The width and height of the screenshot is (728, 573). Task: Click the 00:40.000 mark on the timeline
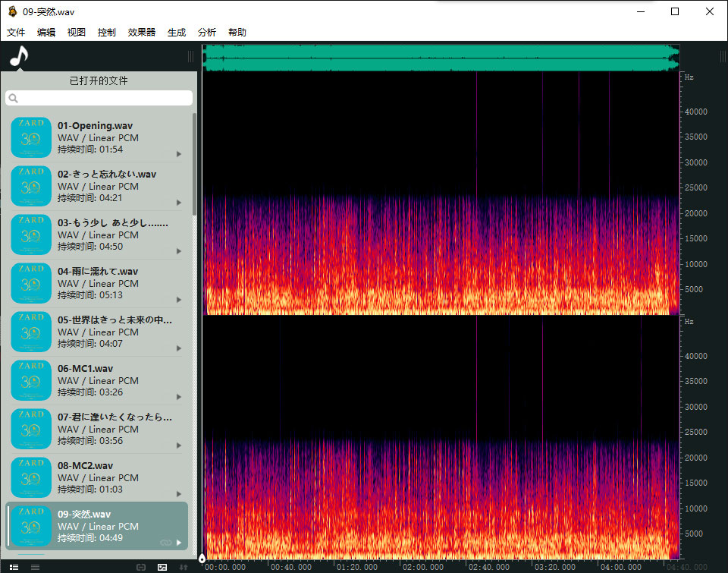pyautogui.click(x=291, y=567)
